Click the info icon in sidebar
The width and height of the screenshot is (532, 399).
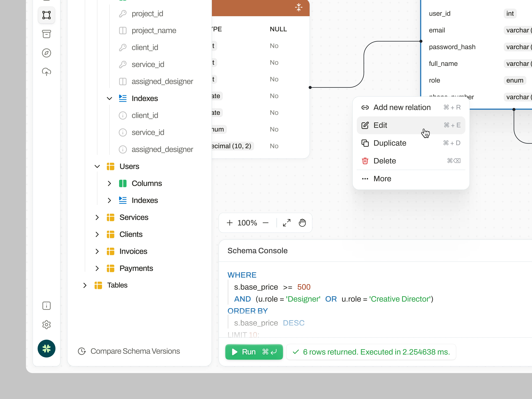tap(46, 306)
